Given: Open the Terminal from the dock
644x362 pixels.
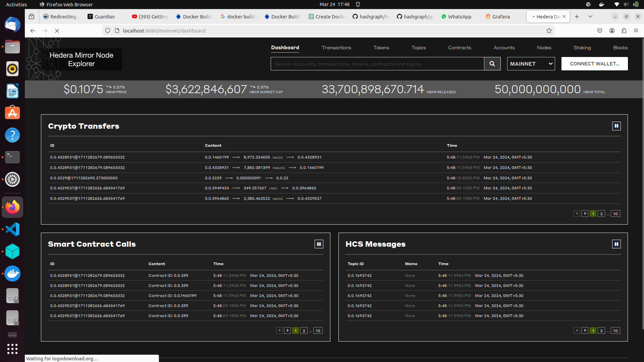Looking at the screenshot, I should (x=12, y=157).
